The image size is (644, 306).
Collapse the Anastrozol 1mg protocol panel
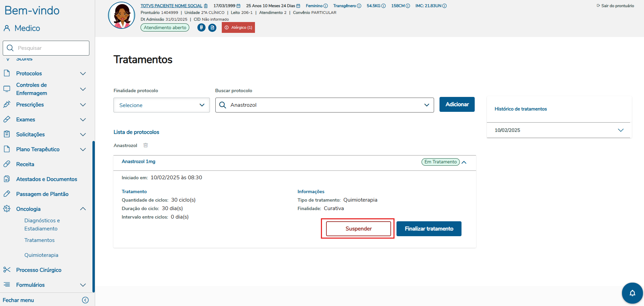(x=464, y=162)
